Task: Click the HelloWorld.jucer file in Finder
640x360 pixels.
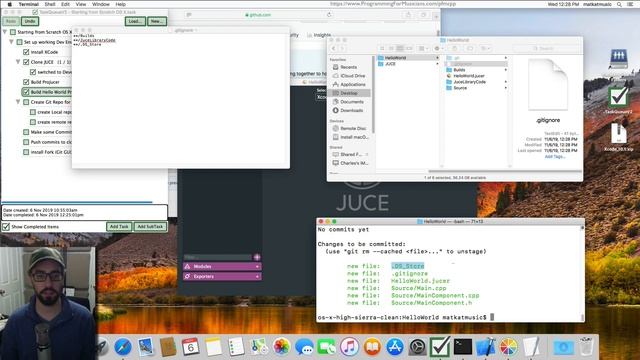Action: coord(469,76)
